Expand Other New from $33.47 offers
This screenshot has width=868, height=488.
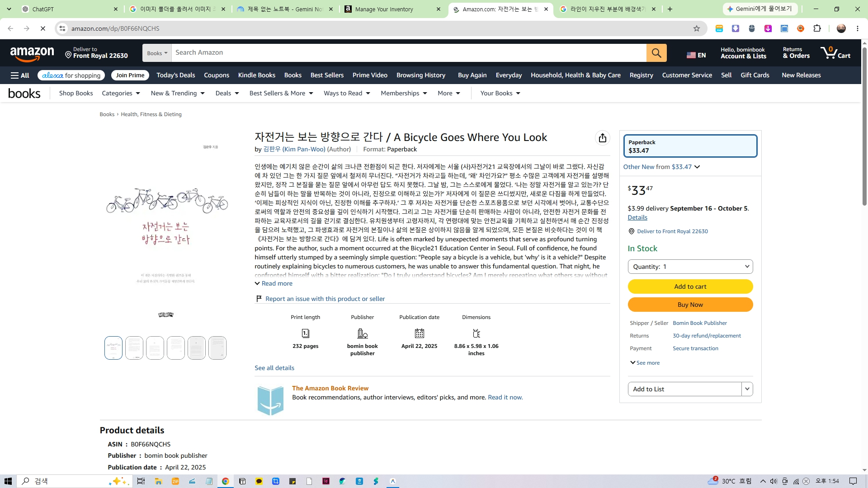[x=661, y=167]
